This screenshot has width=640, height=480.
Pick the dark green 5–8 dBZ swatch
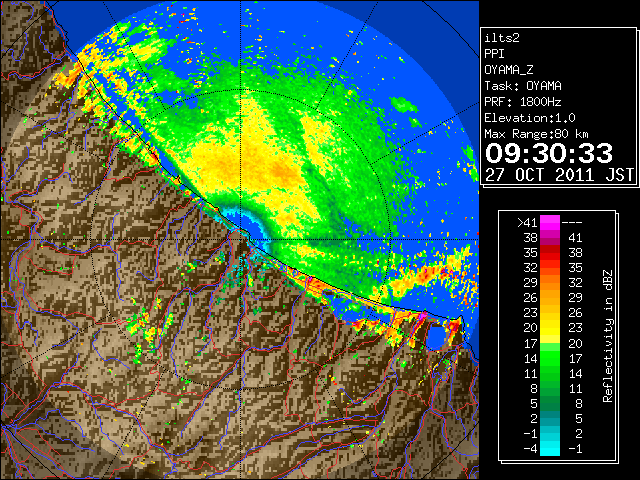tap(550, 404)
